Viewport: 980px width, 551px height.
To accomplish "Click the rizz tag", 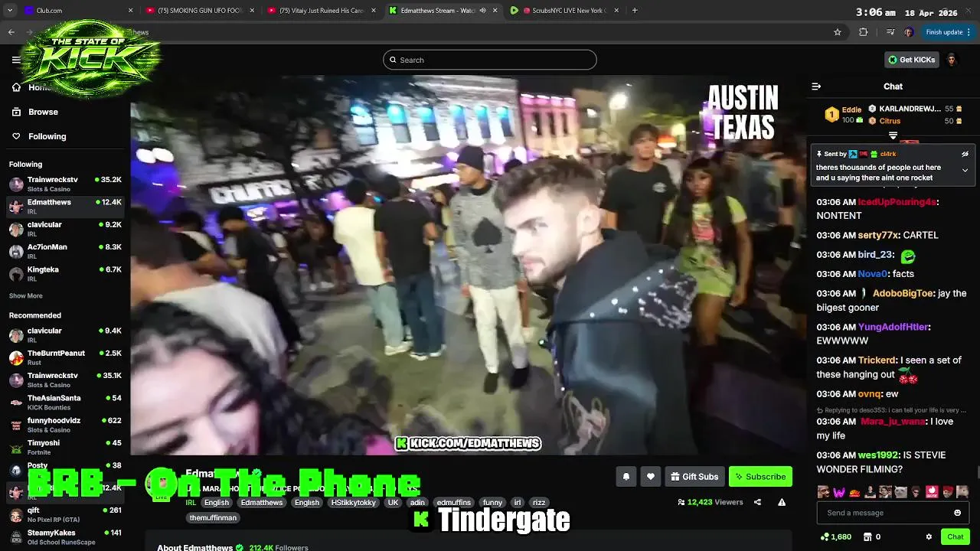I will click(539, 503).
